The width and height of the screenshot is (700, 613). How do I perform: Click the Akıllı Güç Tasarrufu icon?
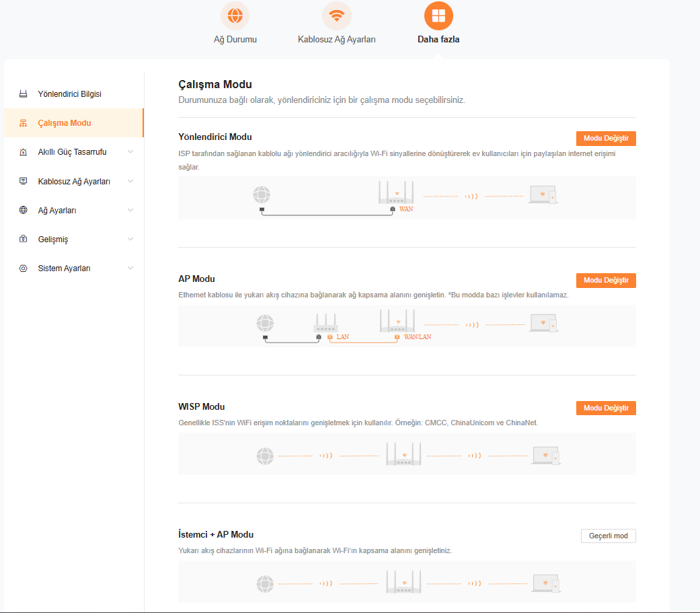[x=24, y=152]
